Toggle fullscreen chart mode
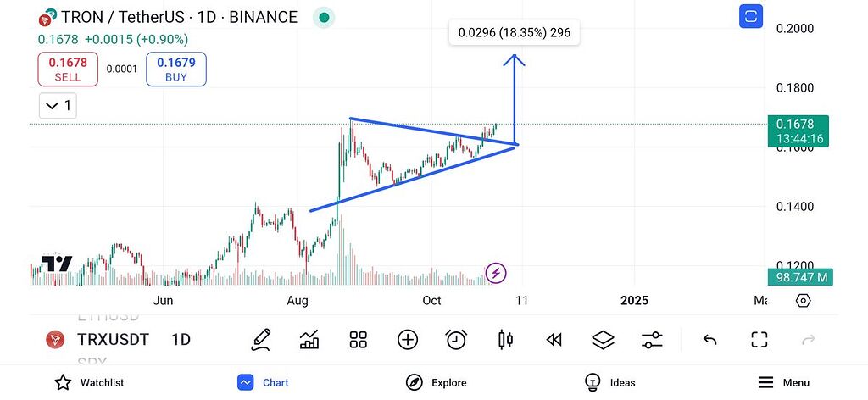 tap(759, 340)
